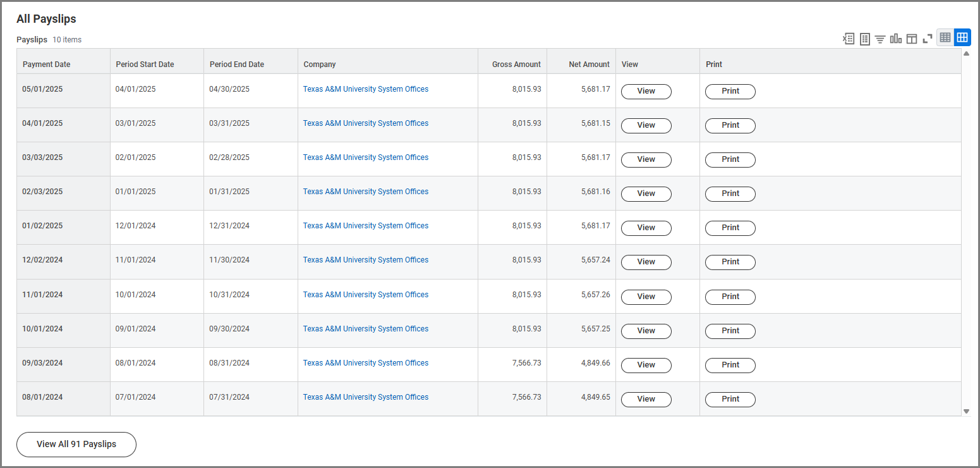The width and height of the screenshot is (980, 468).
Task: Open company link in 03/03/2025 row
Action: pos(365,157)
